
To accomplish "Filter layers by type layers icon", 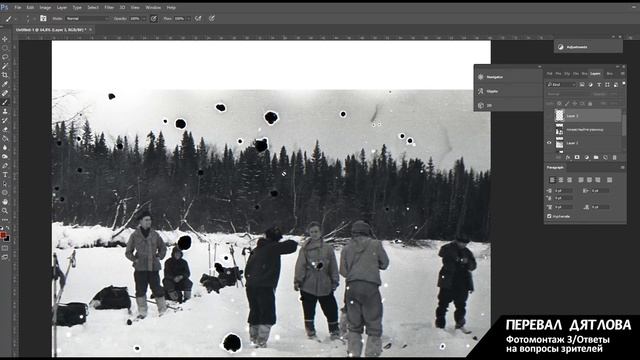I will 599,84.
